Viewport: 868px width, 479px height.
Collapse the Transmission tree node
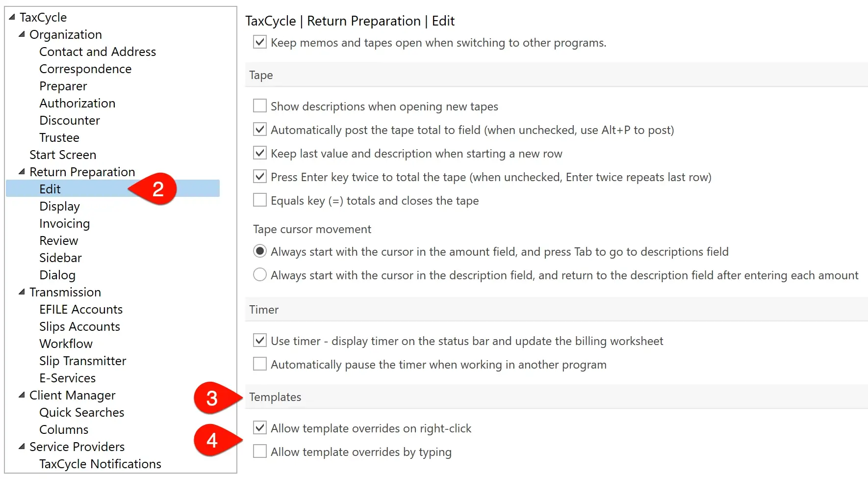(x=22, y=292)
